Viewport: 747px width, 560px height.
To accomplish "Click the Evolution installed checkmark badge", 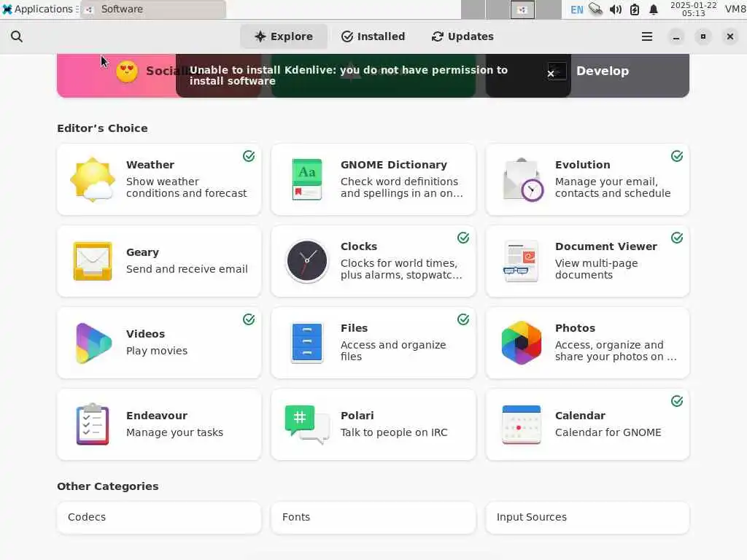I will point(677,156).
